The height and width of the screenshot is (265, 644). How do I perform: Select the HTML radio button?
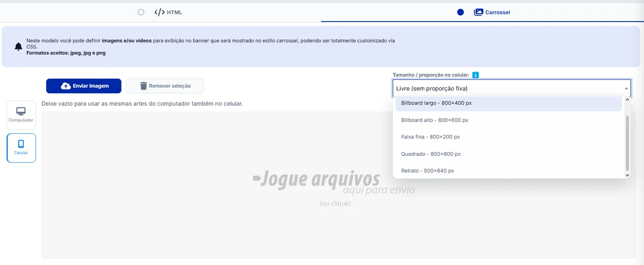(141, 12)
